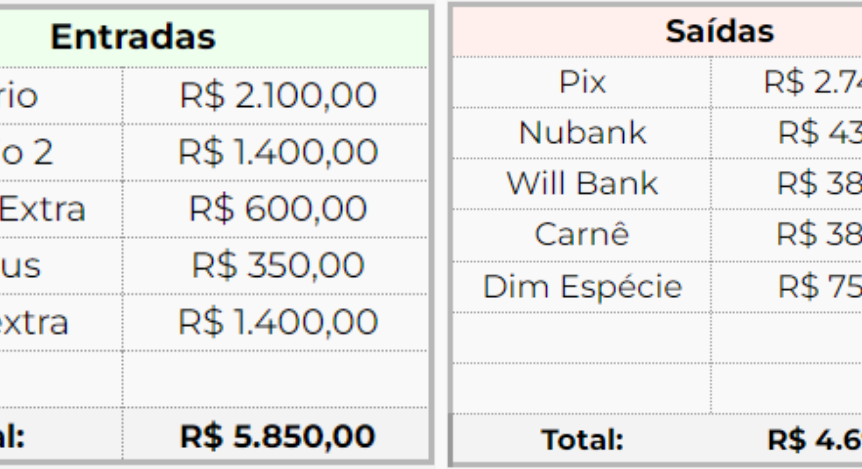Image resolution: width=862 pixels, height=469 pixels.
Task: Click the Entradas total R$ 5.850,00
Action: [277, 436]
